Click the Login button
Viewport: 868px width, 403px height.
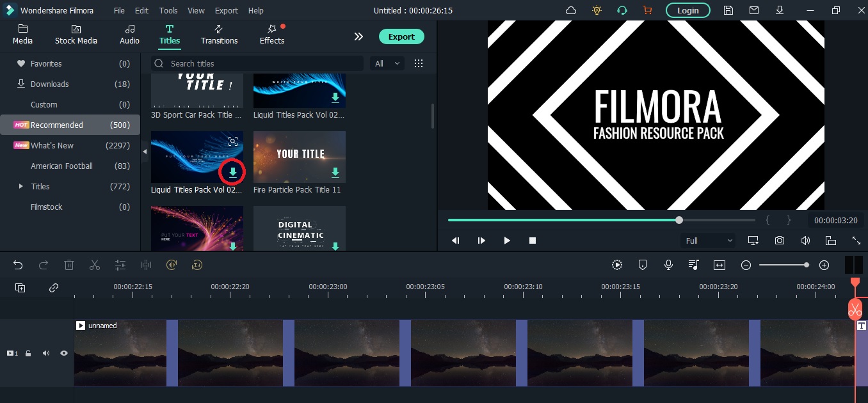click(688, 10)
